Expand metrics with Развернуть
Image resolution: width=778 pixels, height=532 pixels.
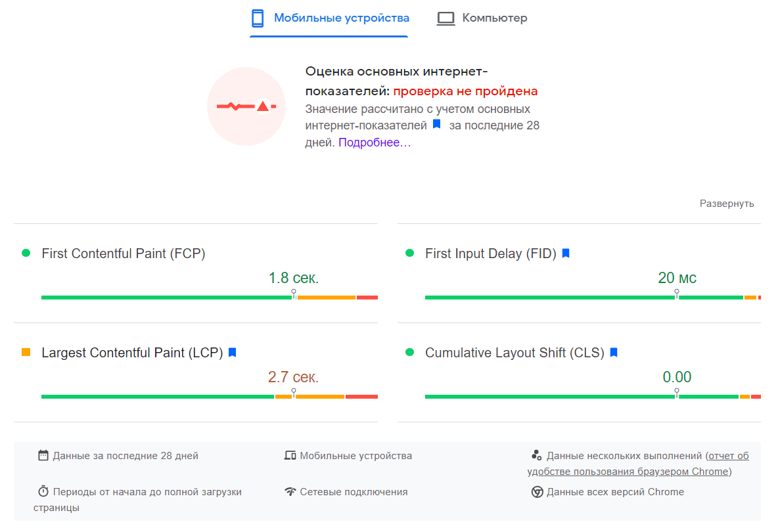(x=726, y=204)
